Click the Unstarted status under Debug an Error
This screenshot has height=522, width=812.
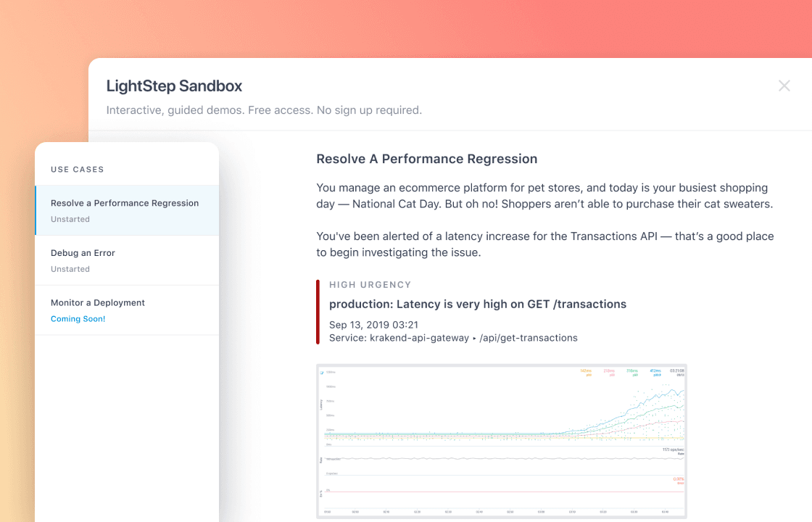[70, 269]
